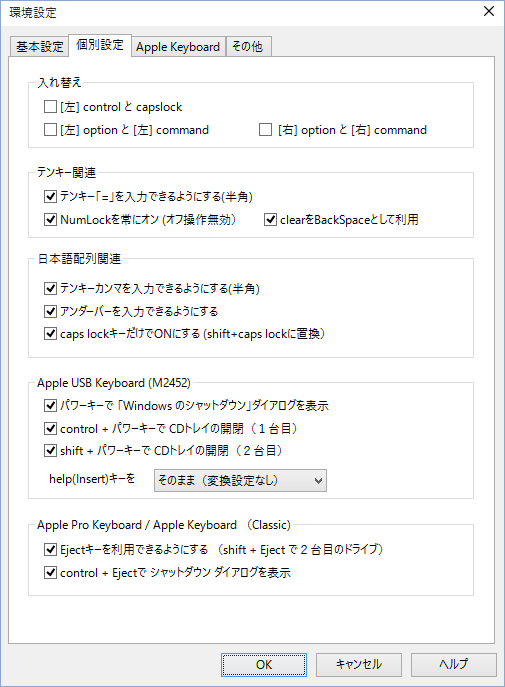Viewport: 505px width, 687px height.
Task: Tick [右] option と [右] command checkbox
Action: tap(265, 130)
